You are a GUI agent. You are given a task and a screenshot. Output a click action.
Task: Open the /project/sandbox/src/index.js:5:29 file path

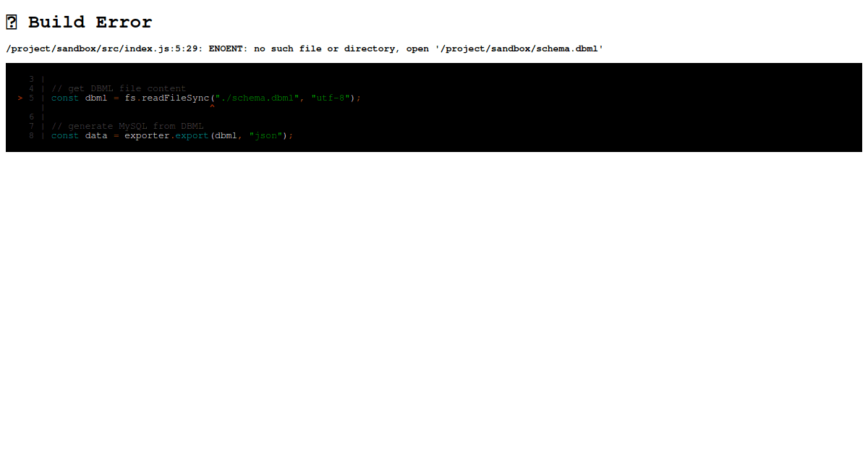coord(101,48)
